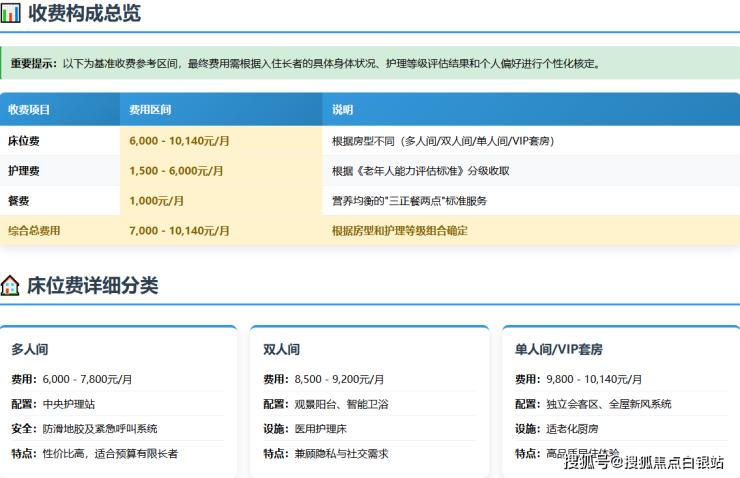Image resolution: width=740 pixels, height=478 pixels.
Task: Click the 床位费详细分类 section heading
Action: tap(93, 286)
